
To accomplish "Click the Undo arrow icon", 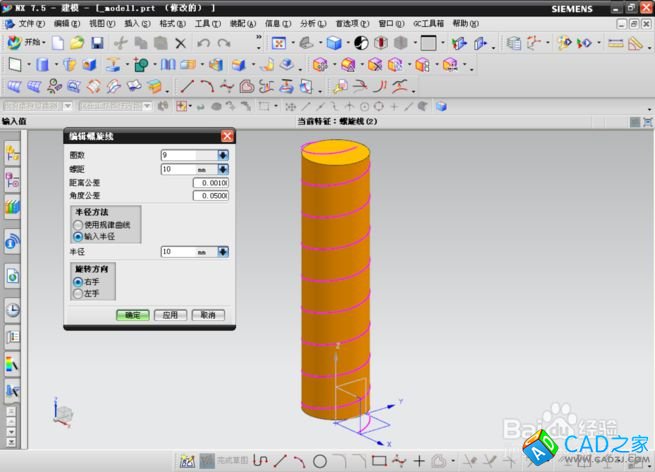I will [204, 43].
